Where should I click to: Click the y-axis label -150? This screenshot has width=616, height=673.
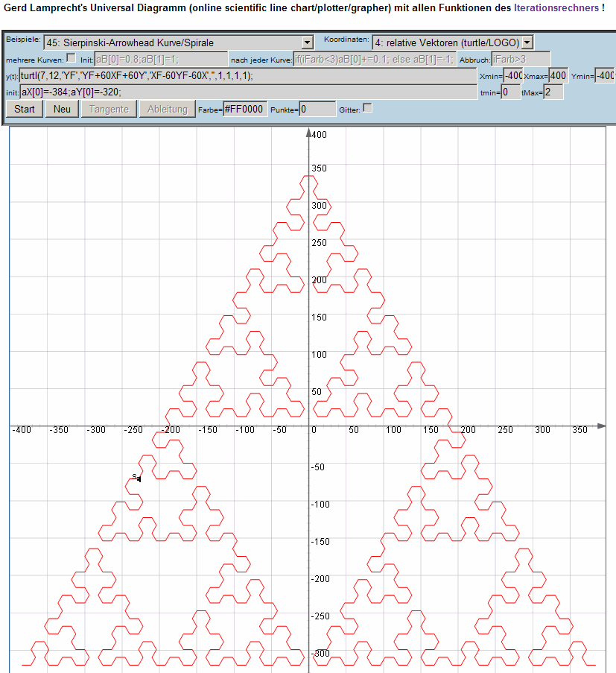click(320, 542)
